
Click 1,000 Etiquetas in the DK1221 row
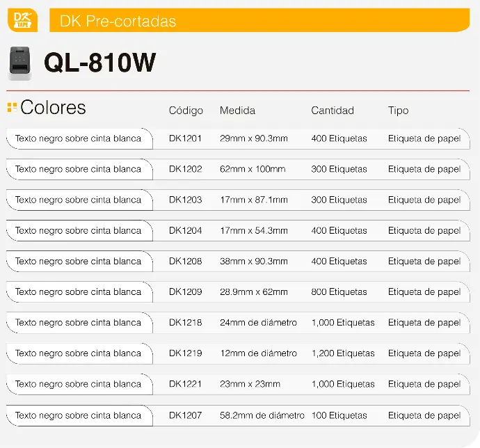point(343,384)
